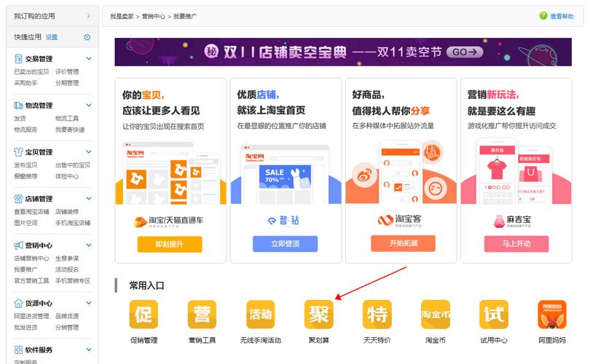The image size is (598, 364).
Task: Open the 促销管理 shortcut icon
Action: click(143, 314)
